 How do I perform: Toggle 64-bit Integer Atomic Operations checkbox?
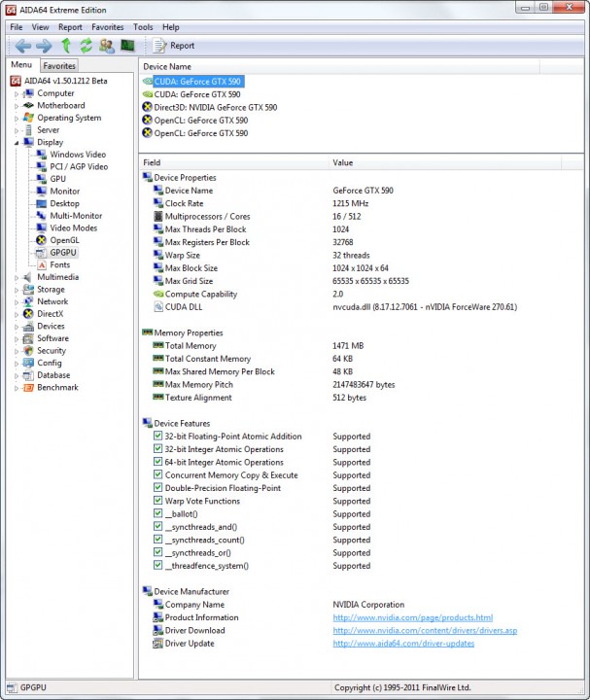click(158, 462)
